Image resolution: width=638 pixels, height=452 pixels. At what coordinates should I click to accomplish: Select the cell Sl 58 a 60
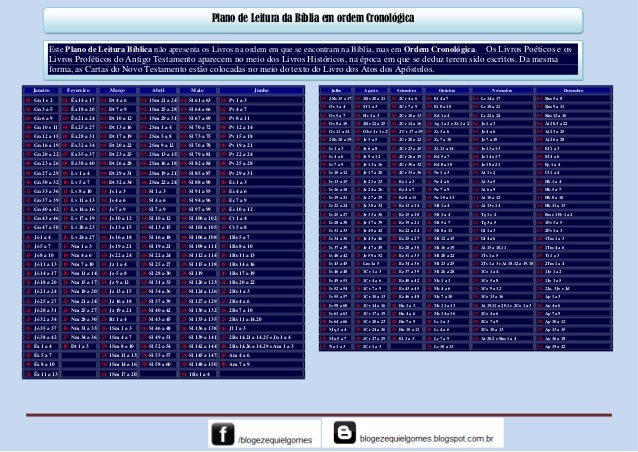(159, 364)
